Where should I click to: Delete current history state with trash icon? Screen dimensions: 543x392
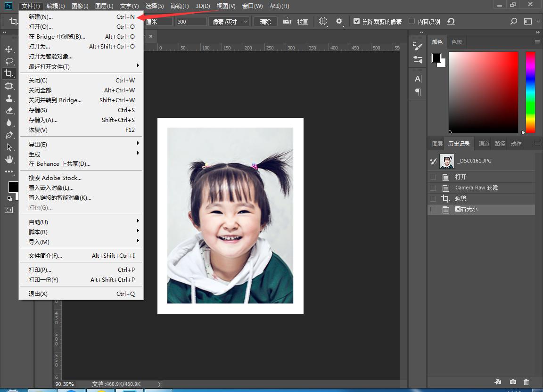(x=527, y=382)
